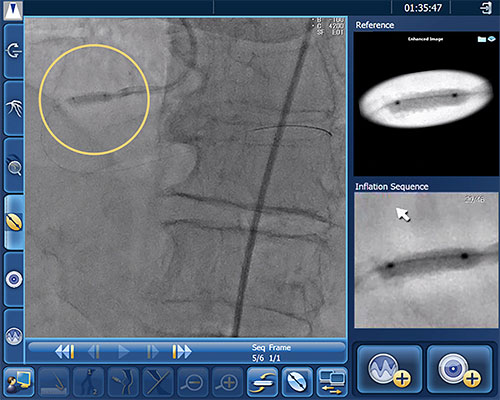Click the '1/1' frame counter
The width and height of the screenshot is (500, 400).
pos(274,358)
